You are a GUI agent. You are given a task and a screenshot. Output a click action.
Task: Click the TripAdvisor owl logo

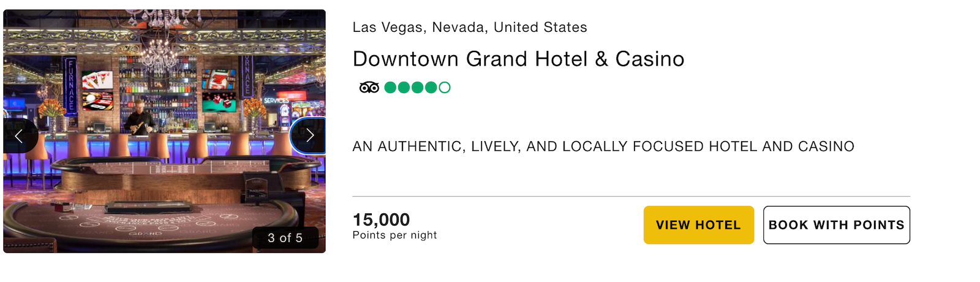369,88
